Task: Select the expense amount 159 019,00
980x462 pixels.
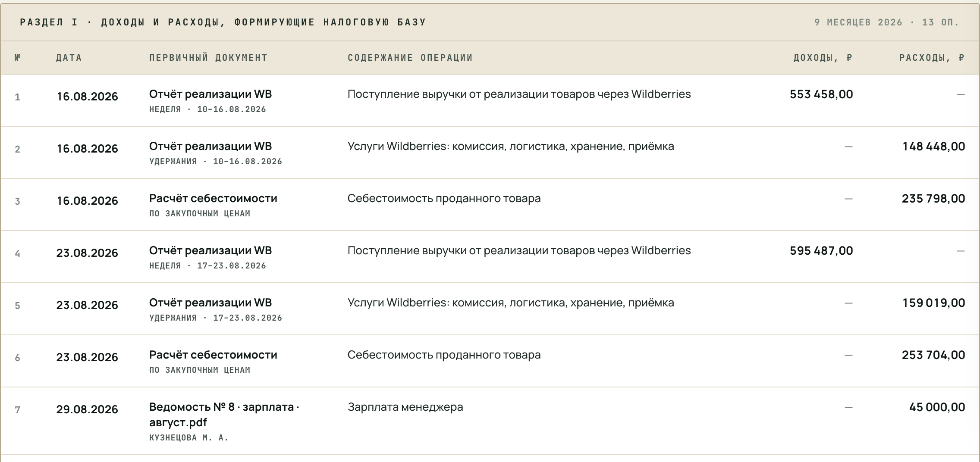Action: (x=933, y=303)
